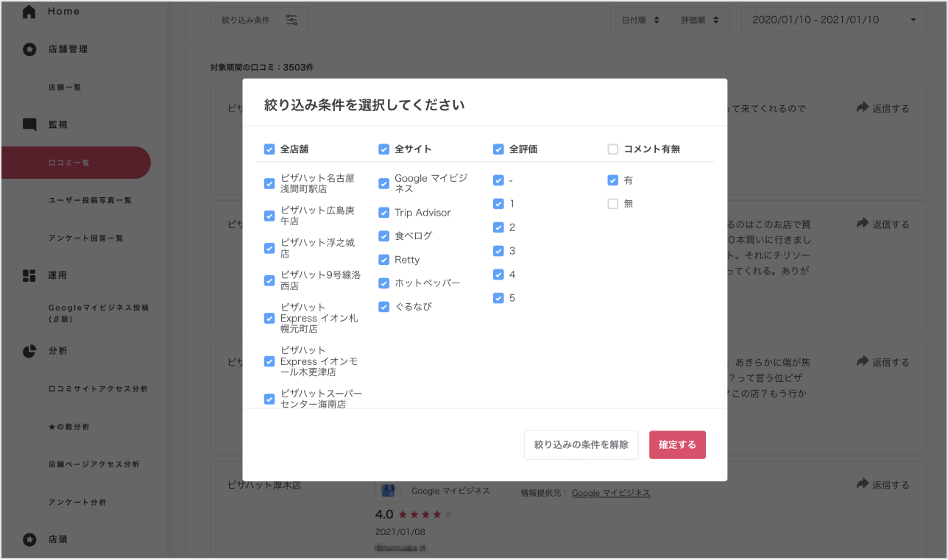The height and width of the screenshot is (560, 948).
Task: Click the 対象期間の口コミ:3503件 count text
Action: pyautogui.click(x=262, y=67)
